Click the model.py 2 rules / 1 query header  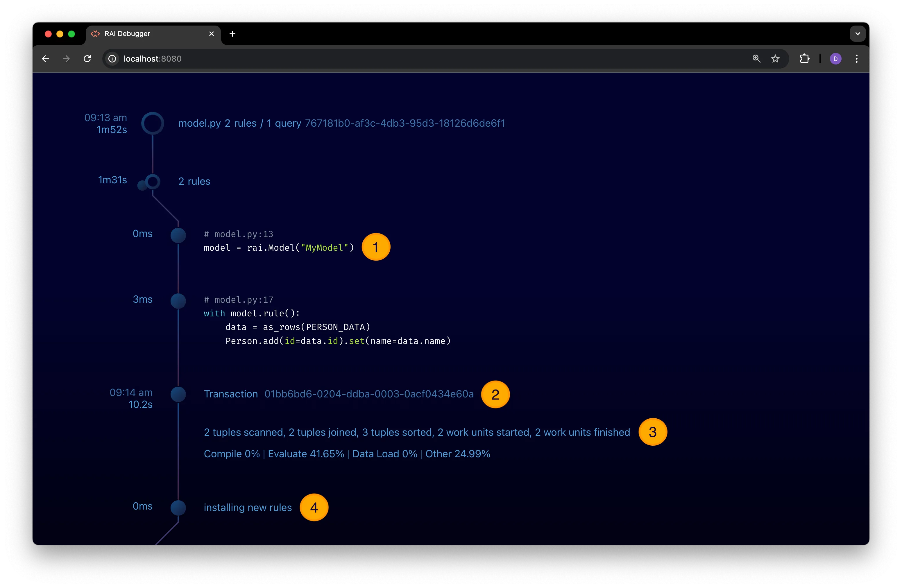click(x=239, y=123)
